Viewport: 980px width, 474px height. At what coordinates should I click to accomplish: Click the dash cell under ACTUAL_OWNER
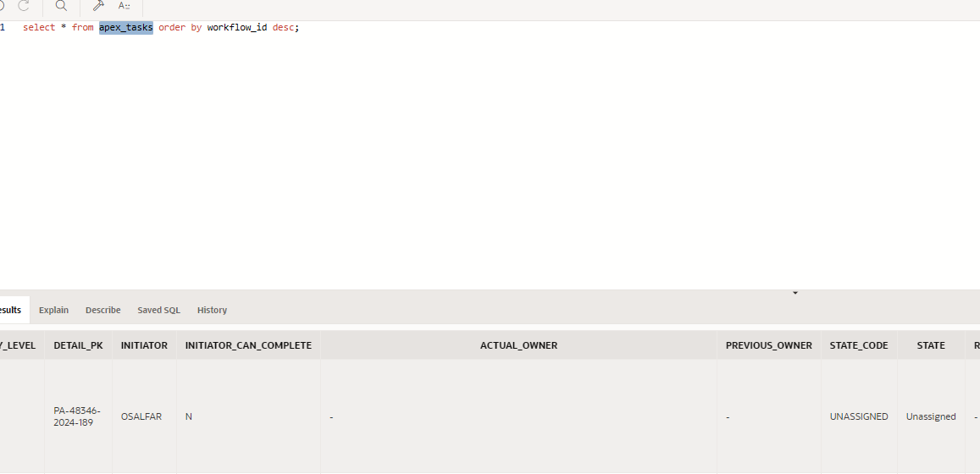[518, 416]
